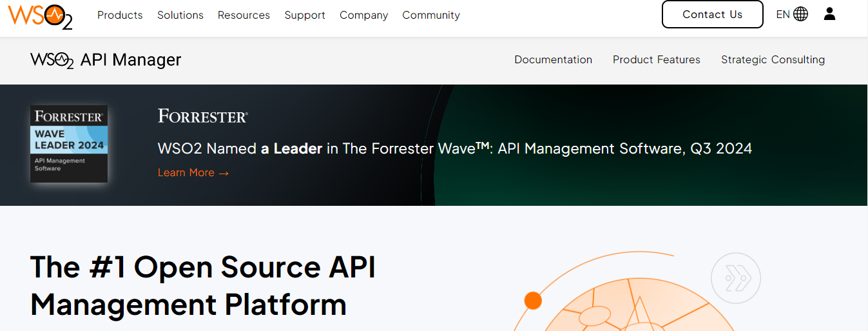
Task: Visit the Strategic Consulting link
Action: pos(773,59)
